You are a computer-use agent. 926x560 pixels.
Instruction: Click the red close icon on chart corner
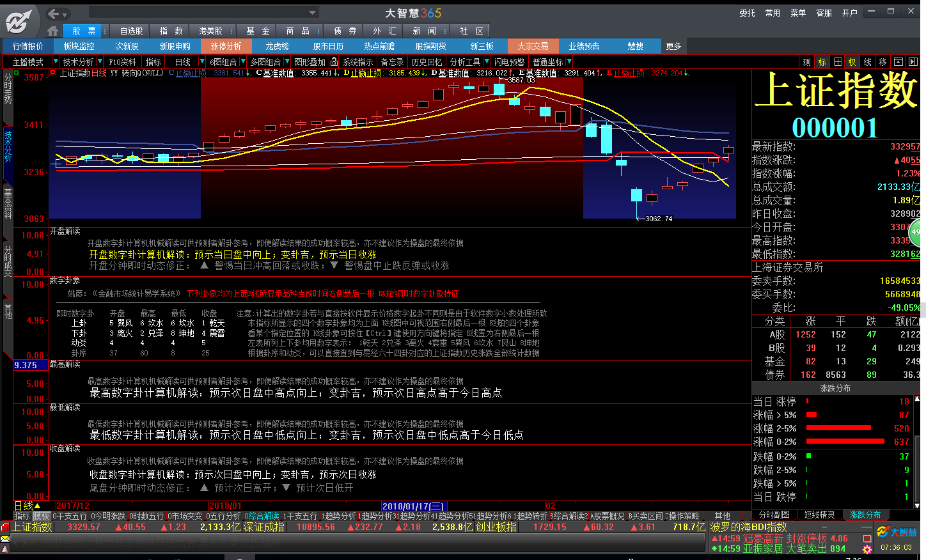pos(53,73)
